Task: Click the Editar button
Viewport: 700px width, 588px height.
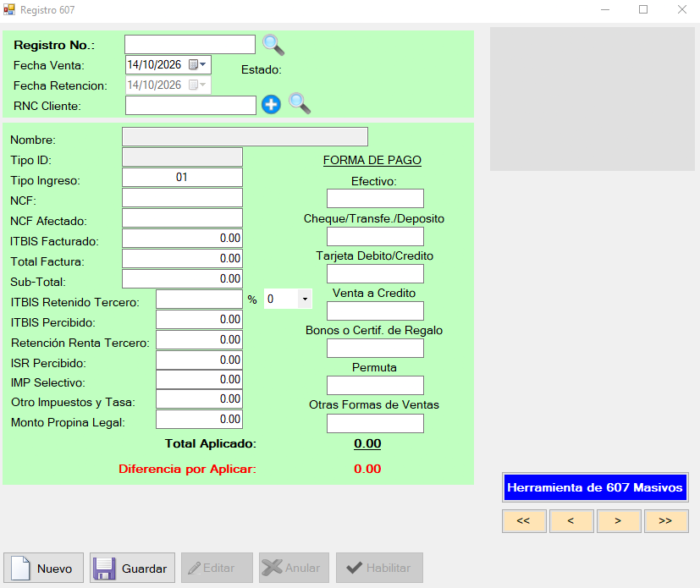Action: (x=217, y=568)
